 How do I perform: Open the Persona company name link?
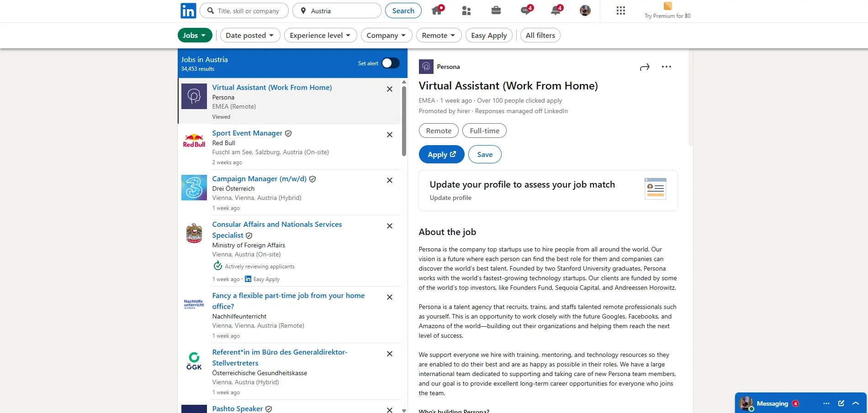[449, 67]
